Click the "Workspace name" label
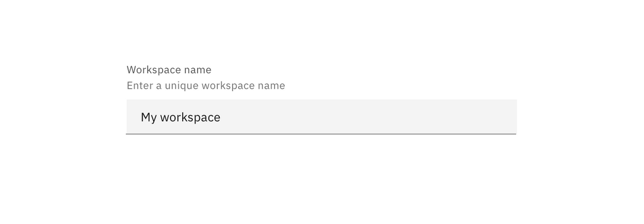 [169, 70]
